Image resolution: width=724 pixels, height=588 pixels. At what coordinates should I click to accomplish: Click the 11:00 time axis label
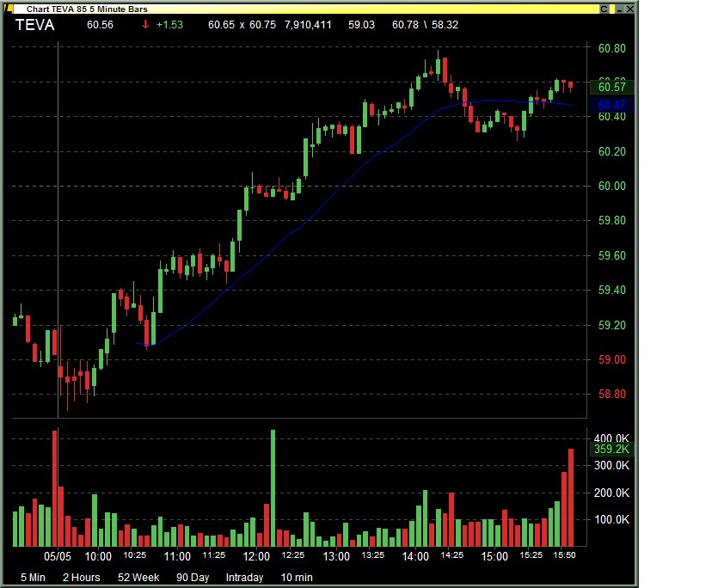click(177, 556)
